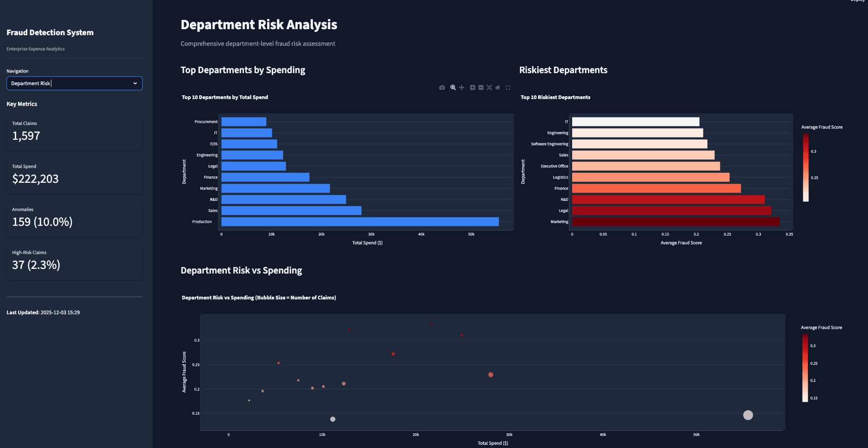Click the Legal bar in Riskiest Departments chart
The width and height of the screenshot is (868, 448).
click(672, 211)
